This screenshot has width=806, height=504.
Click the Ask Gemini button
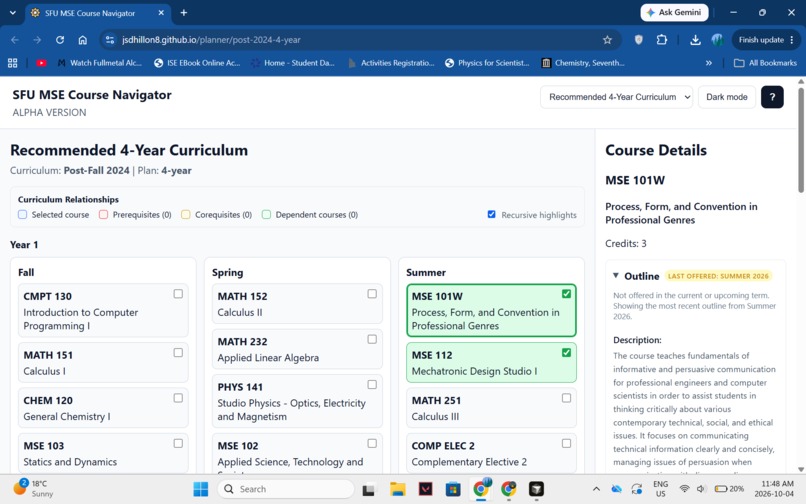pos(674,12)
